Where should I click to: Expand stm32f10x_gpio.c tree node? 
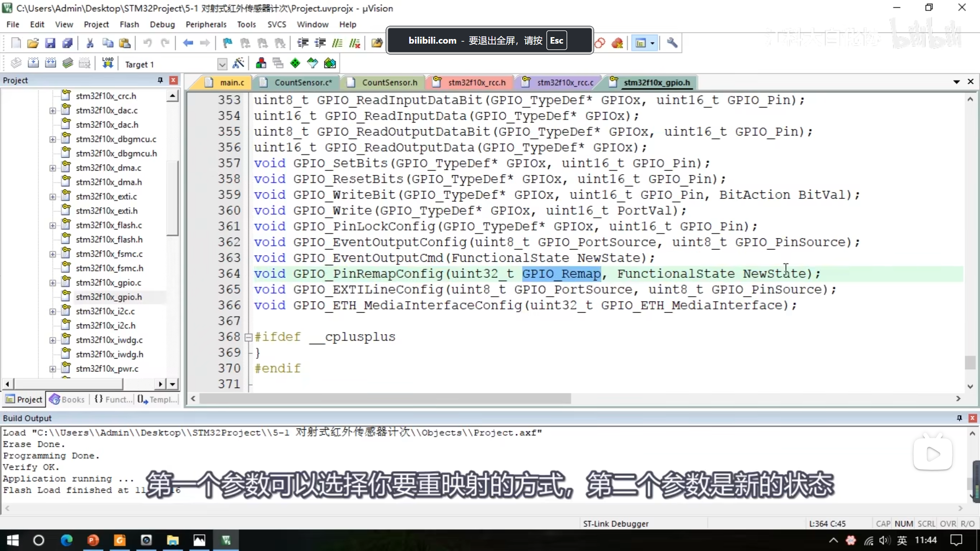pyautogui.click(x=52, y=283)
